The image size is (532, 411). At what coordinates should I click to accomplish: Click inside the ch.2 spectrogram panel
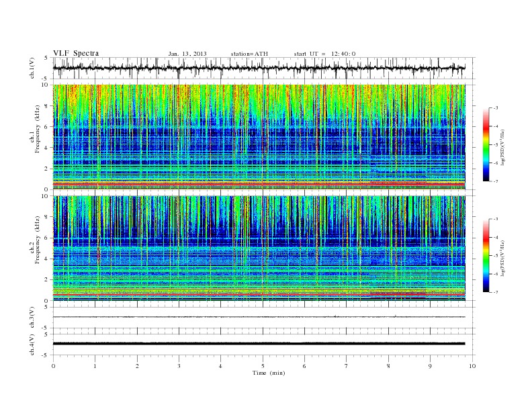[259, 248]
